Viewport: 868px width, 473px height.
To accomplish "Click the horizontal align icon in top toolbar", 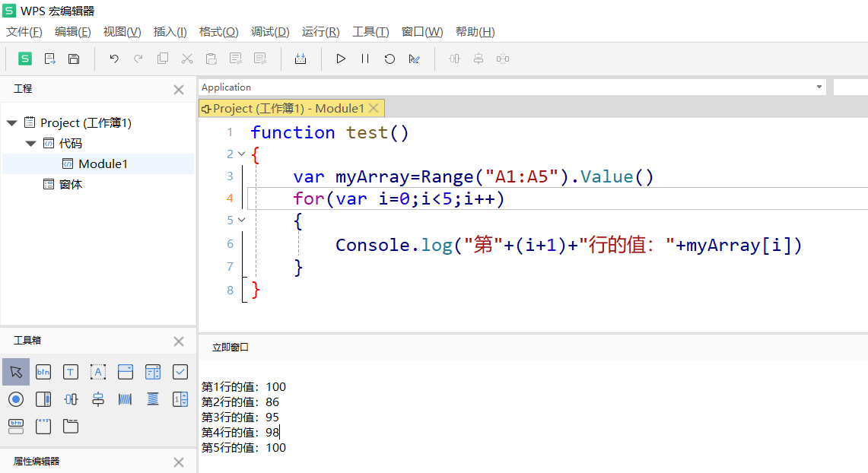I will coord(454,59).
